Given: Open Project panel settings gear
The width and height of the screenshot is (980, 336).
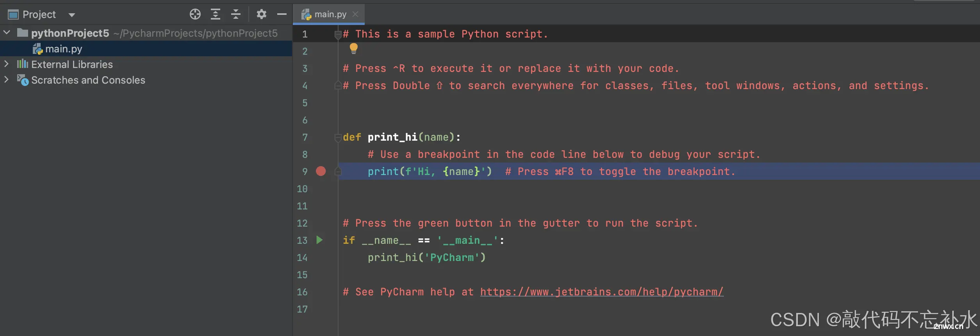Looking at the screenshot, I should pos(261,14).
